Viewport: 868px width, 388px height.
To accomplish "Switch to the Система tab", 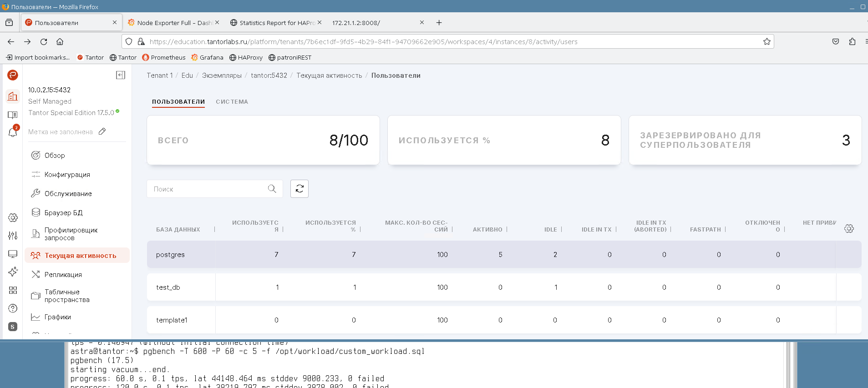I will point(232,102).
